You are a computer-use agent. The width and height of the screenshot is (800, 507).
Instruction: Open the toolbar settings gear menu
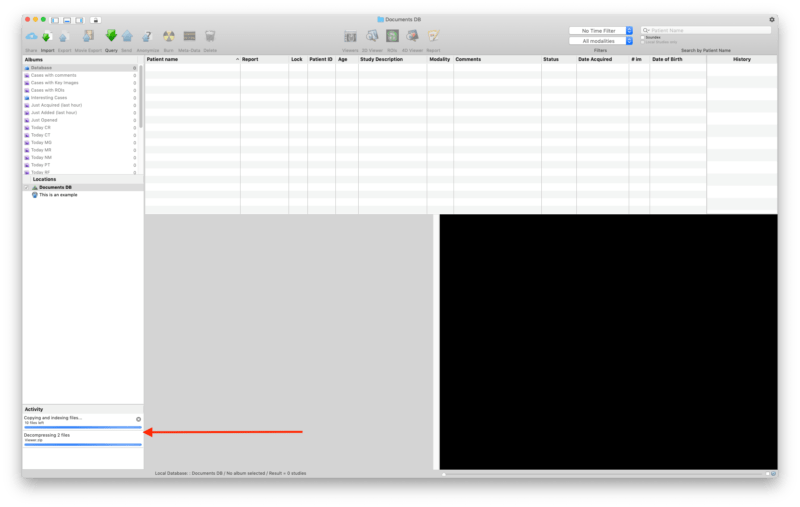click(x=771, y=19)
